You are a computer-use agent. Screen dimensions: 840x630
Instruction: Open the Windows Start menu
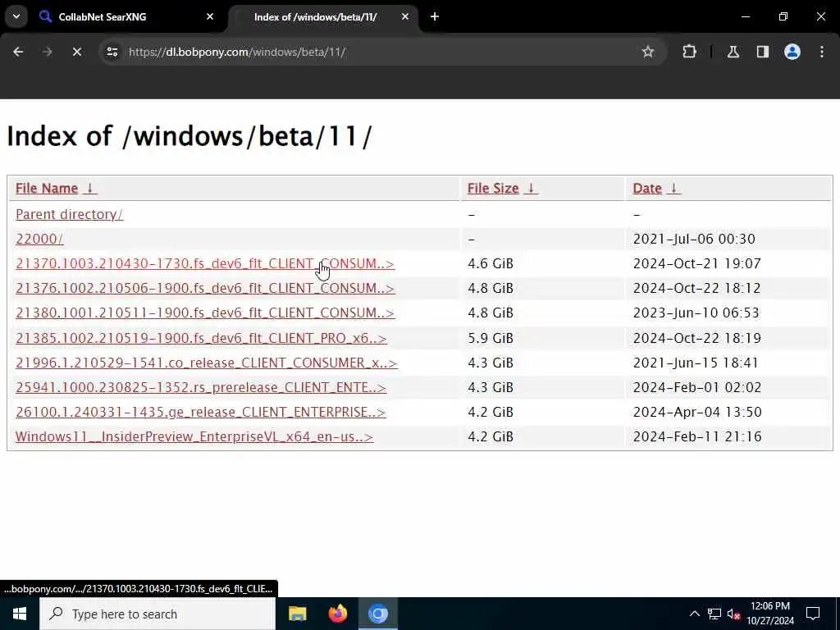tap(20, 614)
